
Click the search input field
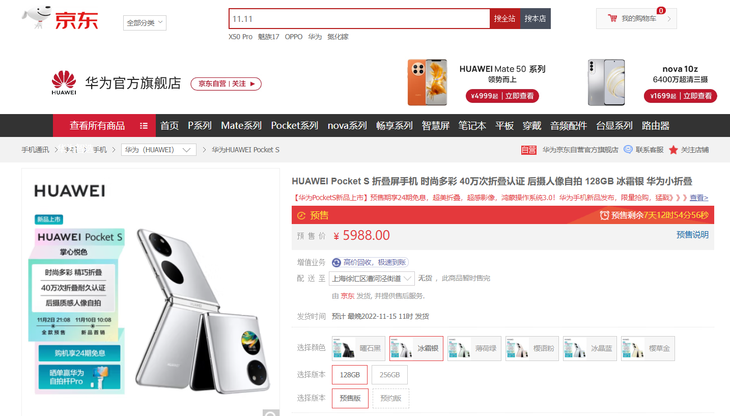click(x=359, y=19)
